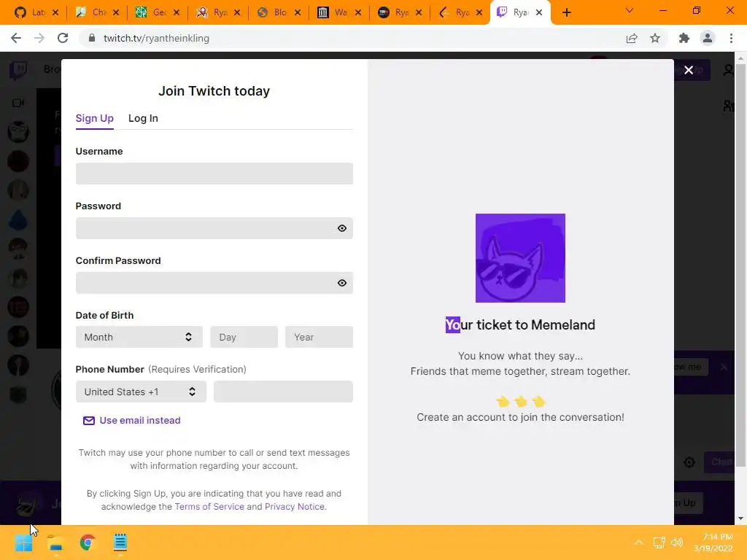Open the volume speaker tray icon
The width and height of the screenshot is (747, 560).
coord(677,542)
